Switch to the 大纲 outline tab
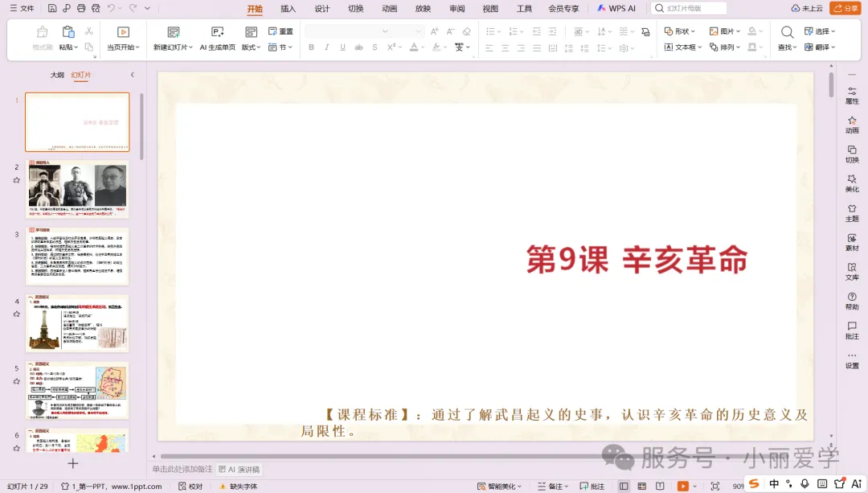The height and width of the screenshot is (493, 868). [57, 75]
